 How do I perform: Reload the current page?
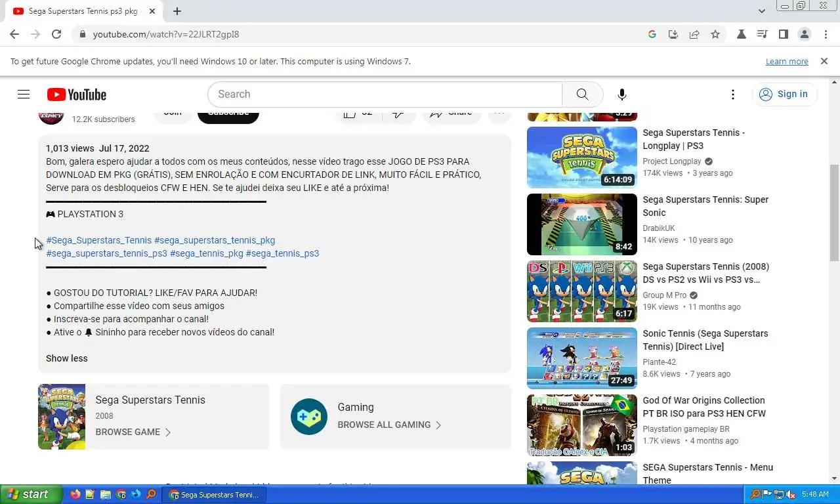tap(56, 34)
